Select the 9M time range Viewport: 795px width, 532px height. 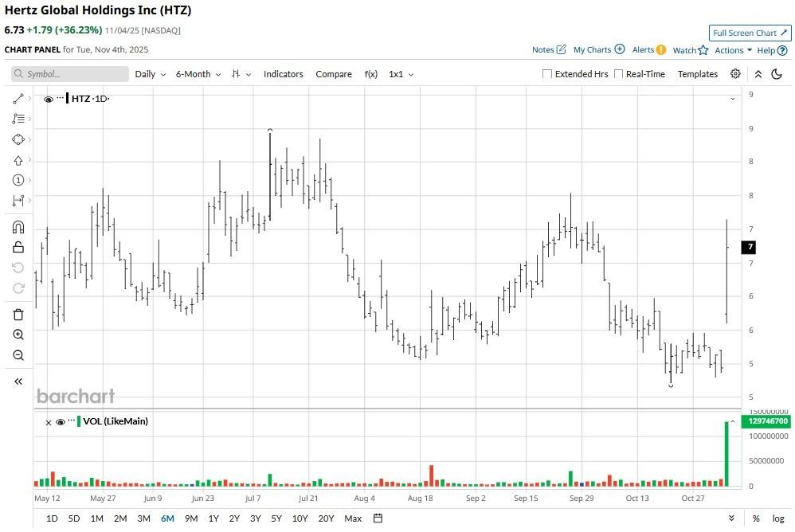click(191, 518)
